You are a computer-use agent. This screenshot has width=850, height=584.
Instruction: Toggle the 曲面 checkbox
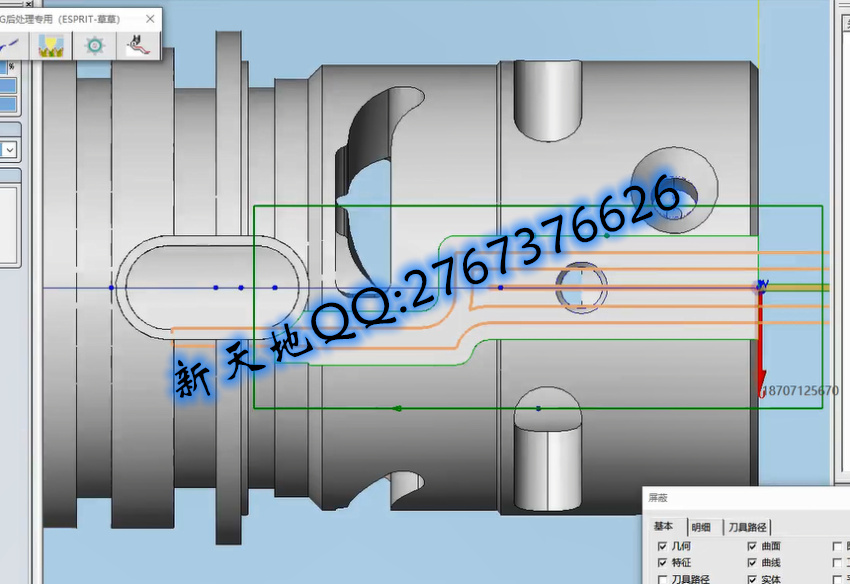(752, 547)
